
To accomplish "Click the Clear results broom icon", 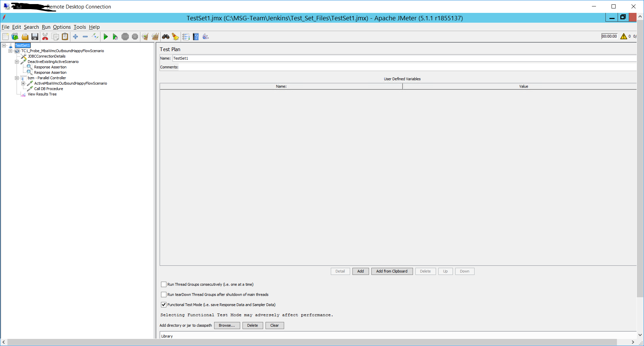I will coord(145,37).
